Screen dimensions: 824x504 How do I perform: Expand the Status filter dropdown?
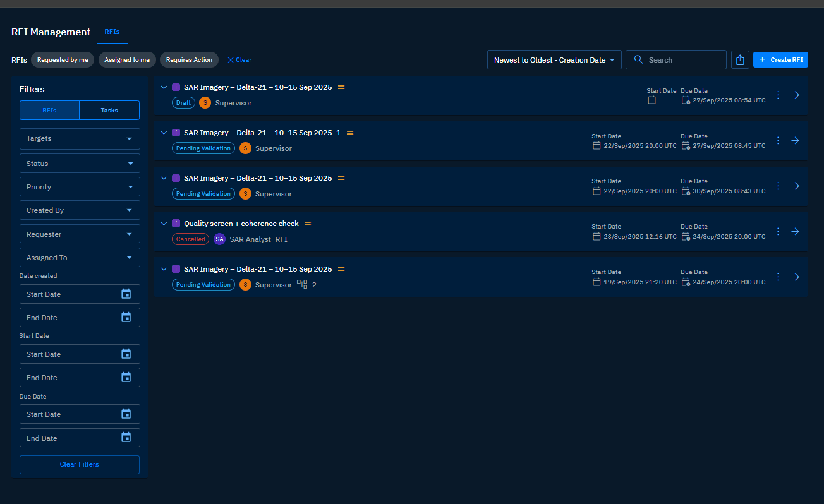pyautogui.click(x=80, y=164)
